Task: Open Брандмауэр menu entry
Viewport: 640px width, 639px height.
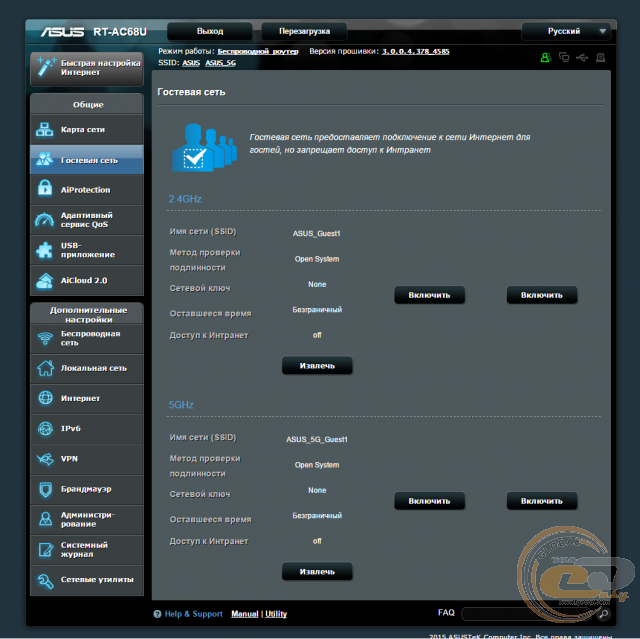Action: coord(87,489)
